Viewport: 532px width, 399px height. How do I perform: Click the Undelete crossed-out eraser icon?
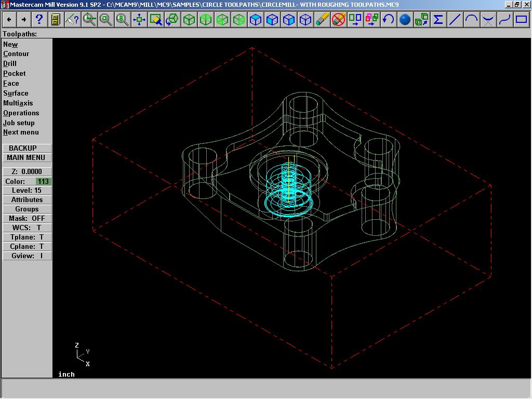(x=339, y=20)
